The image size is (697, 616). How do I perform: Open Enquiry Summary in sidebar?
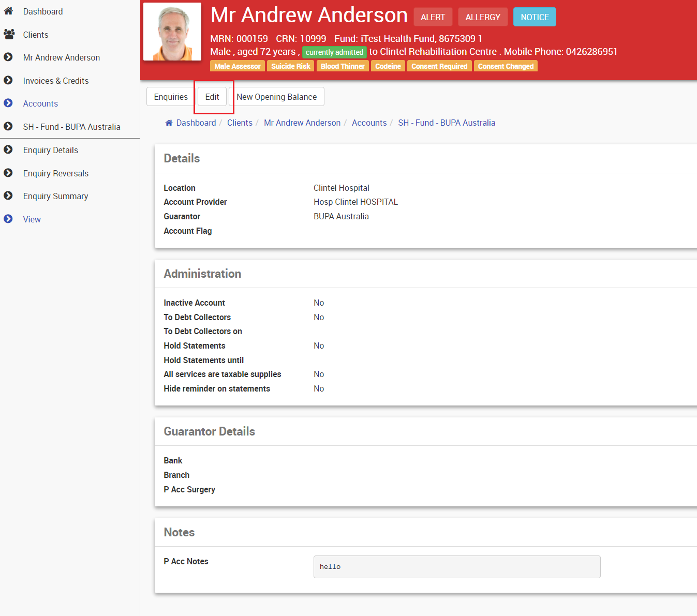click(x=56, y=196)
